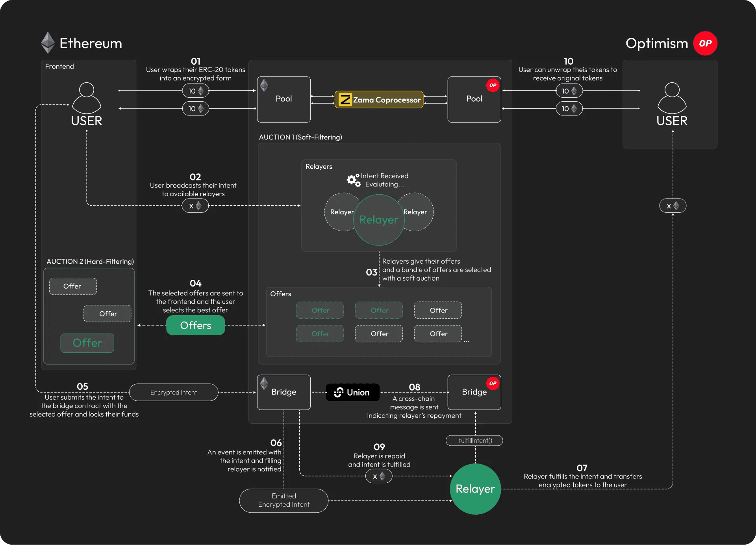Click the Ethereum diamond logo in the header
This screenshot has width=756, height=545.
click(x=48, y=43)
